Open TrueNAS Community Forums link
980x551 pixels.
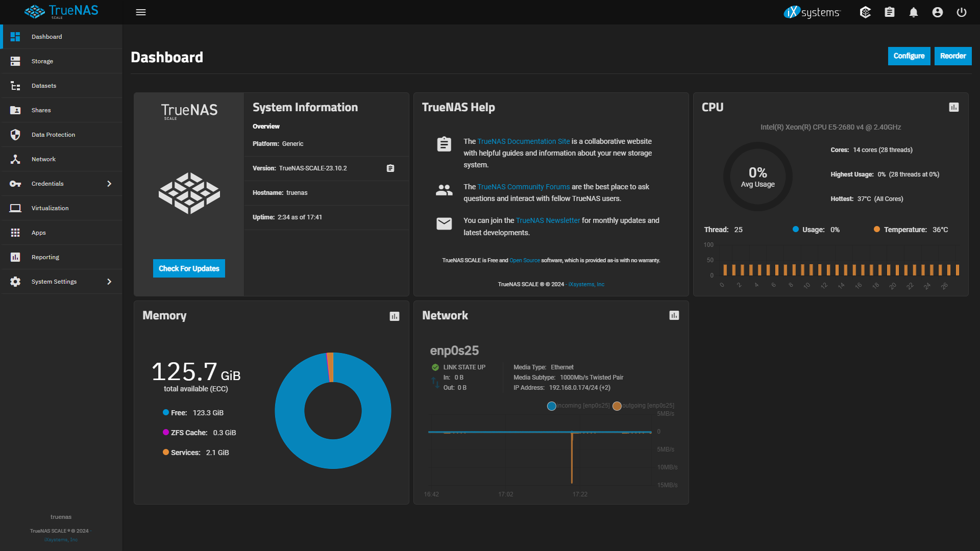524,187
